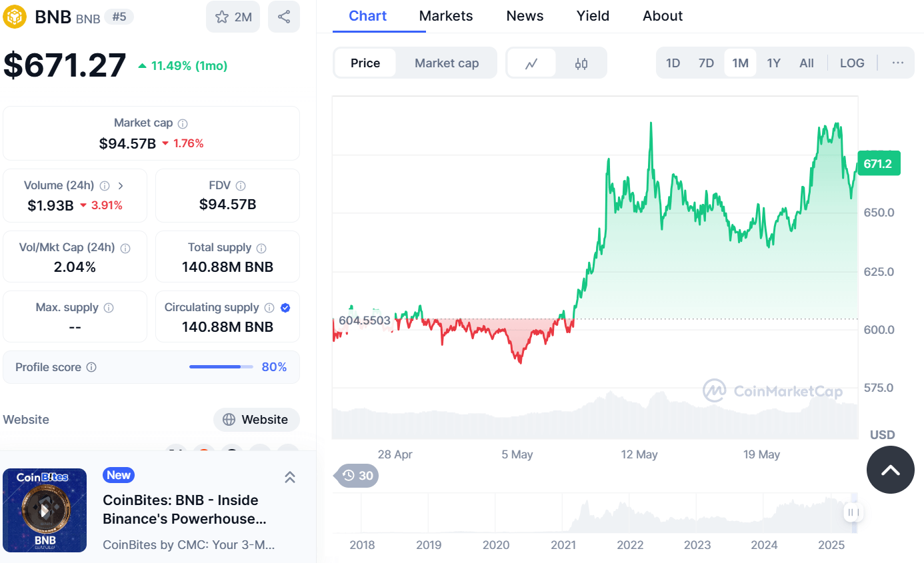Play the CoinBites BNB video thumbnail

click(45, 510)
